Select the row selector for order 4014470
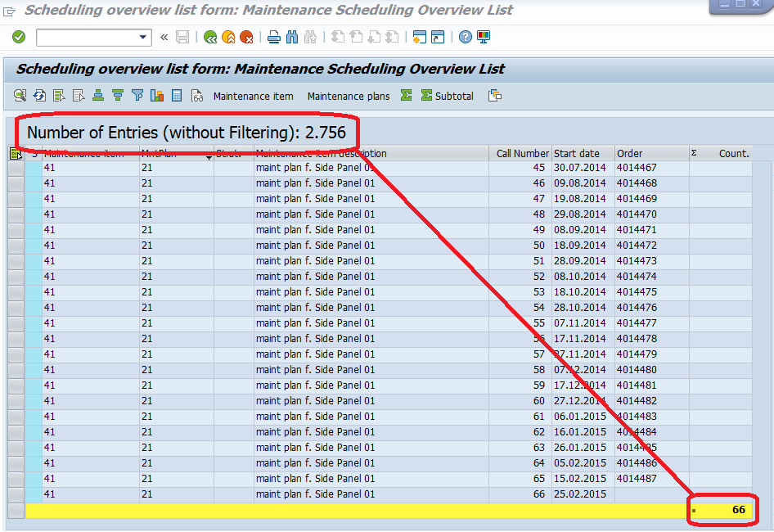Viewport: 774px width, 532px height. point(16,214)
